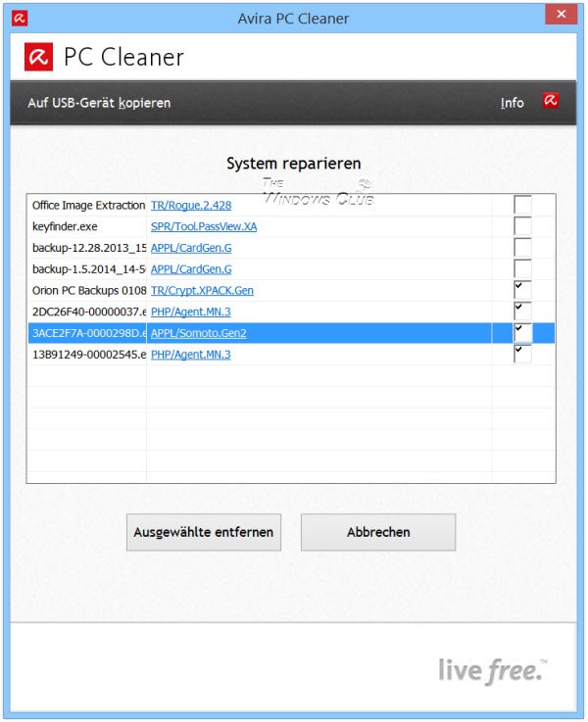
Task: Open the SPR/Tool.PassView.XA link
Action: [x=204, y=226]
